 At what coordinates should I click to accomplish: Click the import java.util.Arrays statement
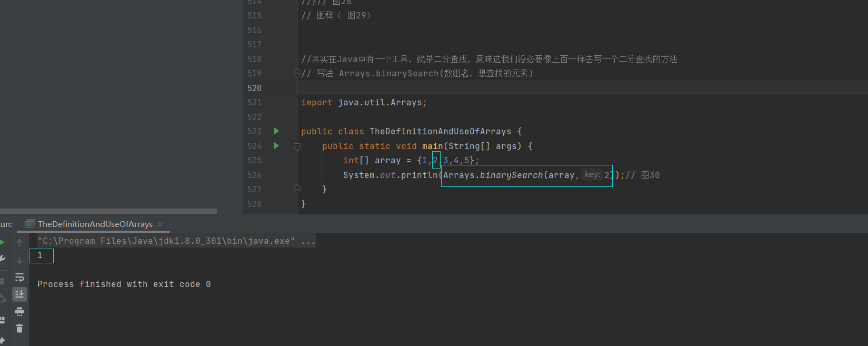pos(364,103)
